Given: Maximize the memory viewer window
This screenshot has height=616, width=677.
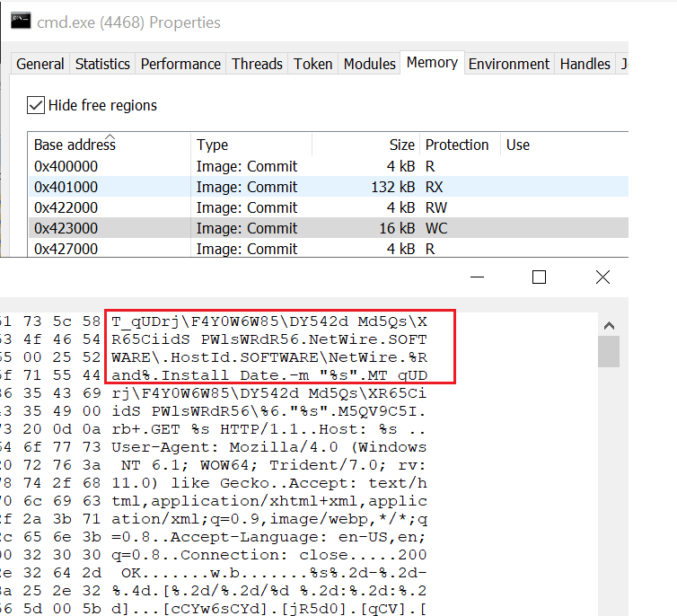Looking at the screenshot, I should click(x=539, y=277).
